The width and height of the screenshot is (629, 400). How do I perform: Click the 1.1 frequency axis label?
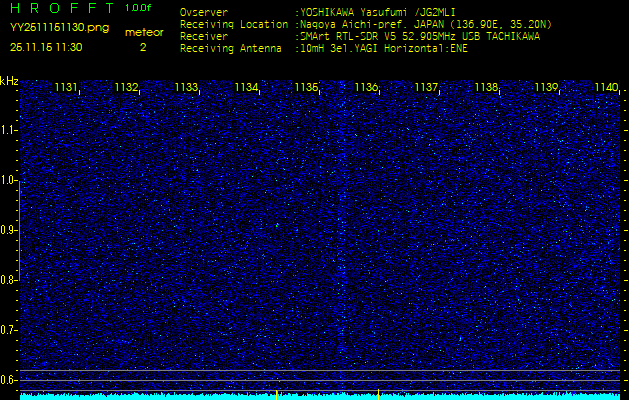[8, 130]
